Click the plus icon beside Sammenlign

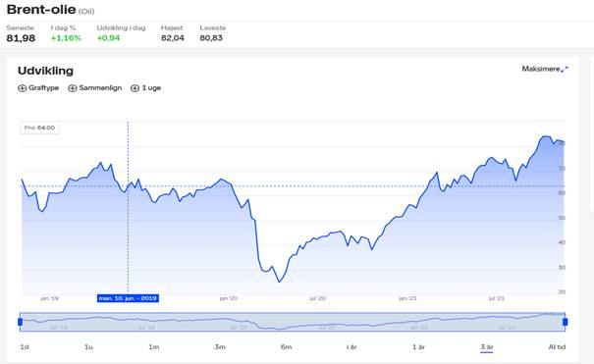pos(72,88)
